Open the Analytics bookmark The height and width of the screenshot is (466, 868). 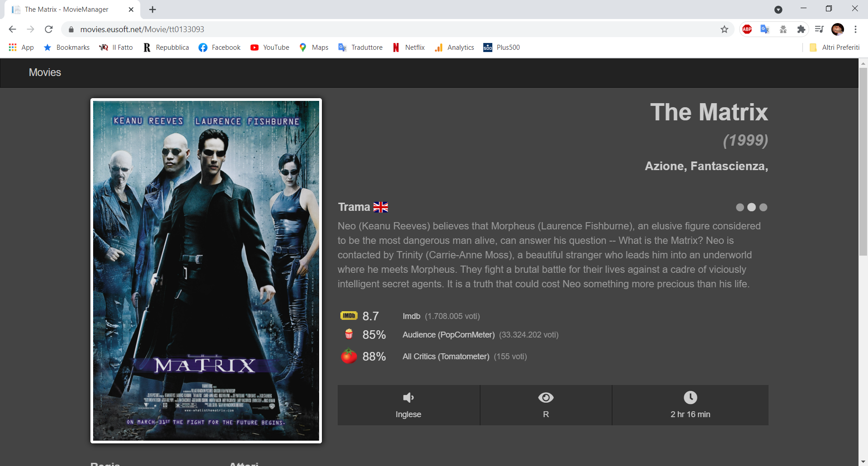coord(454,48)
